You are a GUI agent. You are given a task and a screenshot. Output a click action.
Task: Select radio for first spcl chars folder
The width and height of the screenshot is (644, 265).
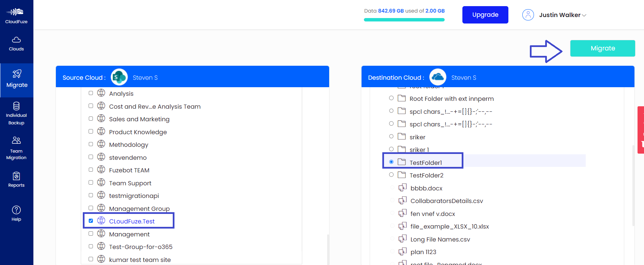[391, 111]
